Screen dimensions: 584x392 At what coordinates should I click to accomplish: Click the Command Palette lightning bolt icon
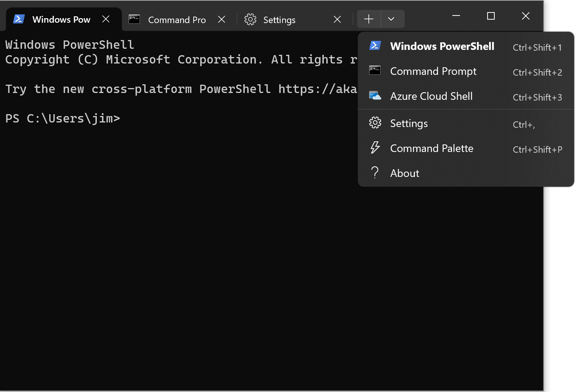[375, 147]
